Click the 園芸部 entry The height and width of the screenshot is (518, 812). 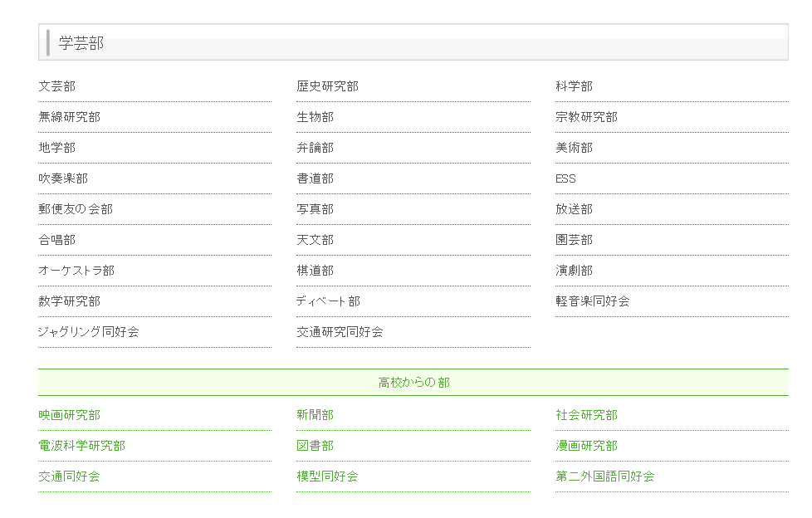click(x=575, y=240)
